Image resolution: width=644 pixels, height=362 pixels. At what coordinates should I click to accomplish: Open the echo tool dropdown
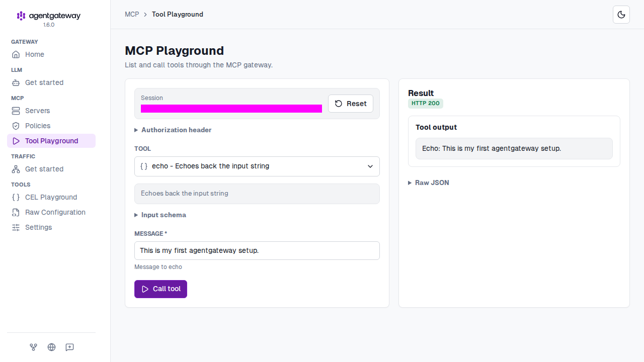pyautogui.click(x=257, y=166)
